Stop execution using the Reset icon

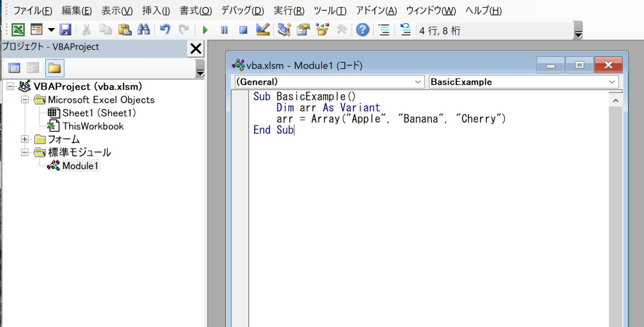pos(243,30)
